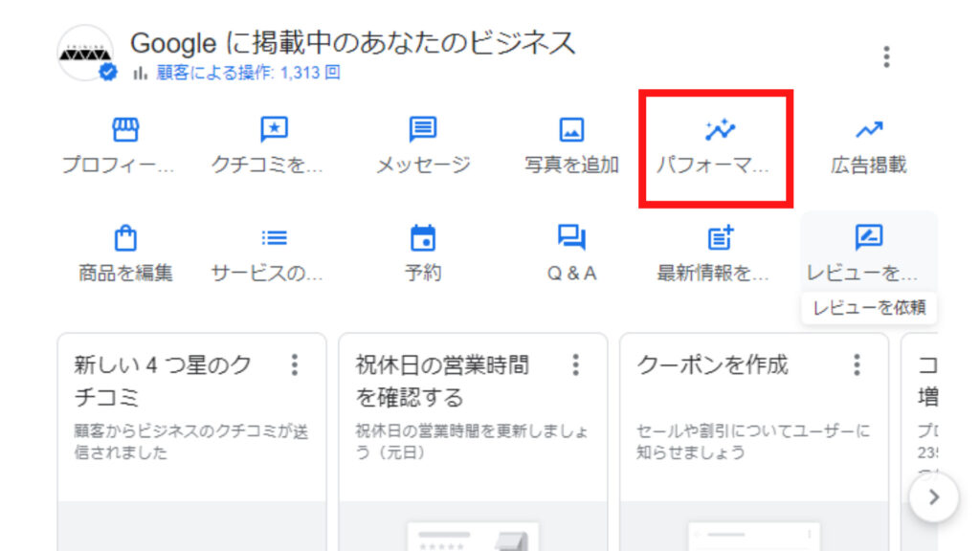Click the business logo profile picture

click(85, 54)
